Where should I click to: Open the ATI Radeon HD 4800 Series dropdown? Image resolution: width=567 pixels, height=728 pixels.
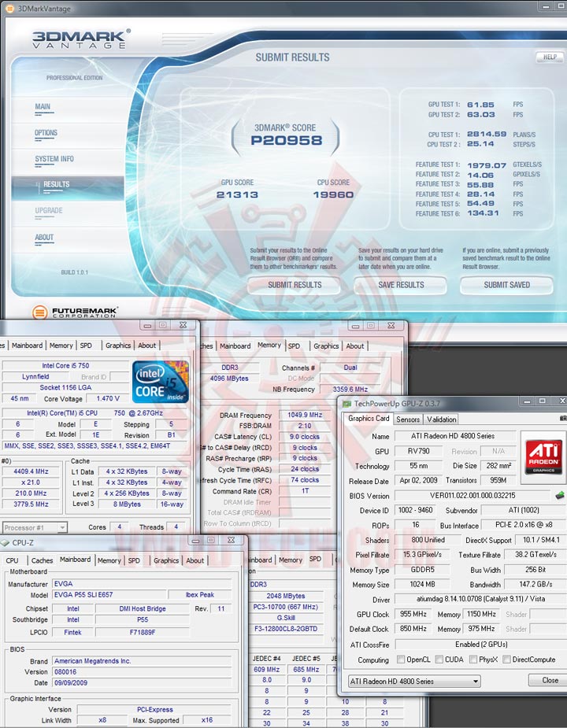414,681
